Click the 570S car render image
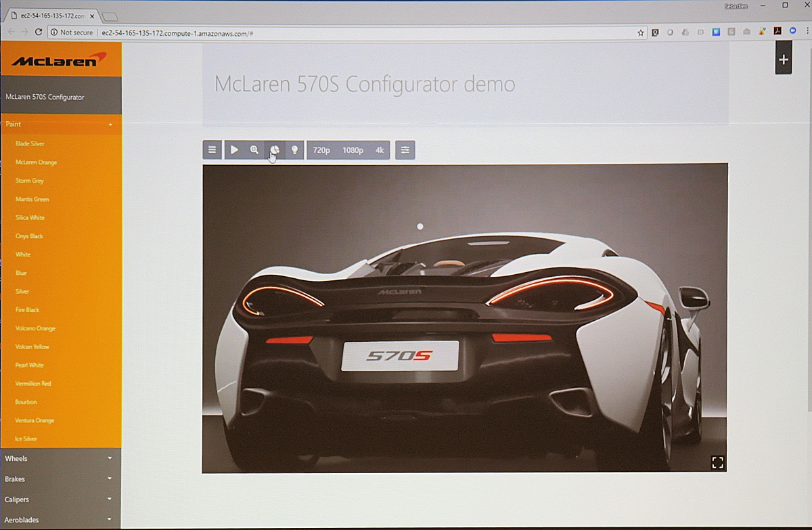The image size is (812, 530). click(465, 318)
